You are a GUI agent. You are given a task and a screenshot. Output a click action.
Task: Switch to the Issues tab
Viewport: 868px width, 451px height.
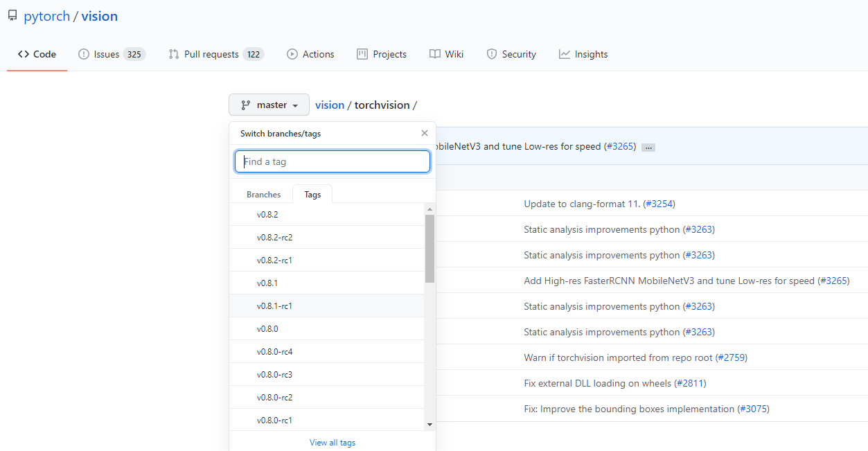tap(112, 54)
